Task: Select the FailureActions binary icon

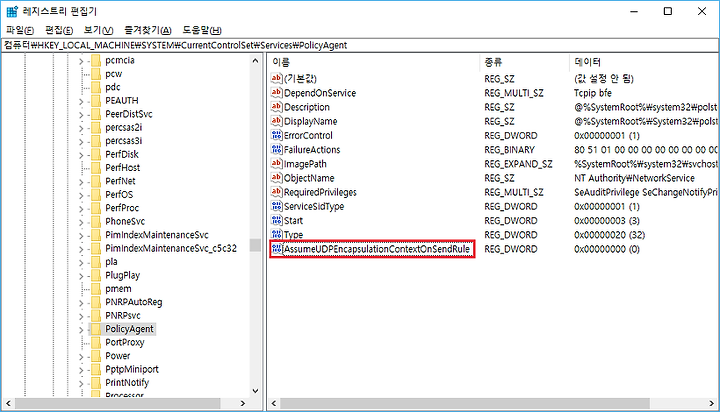Action: (276, 150)
